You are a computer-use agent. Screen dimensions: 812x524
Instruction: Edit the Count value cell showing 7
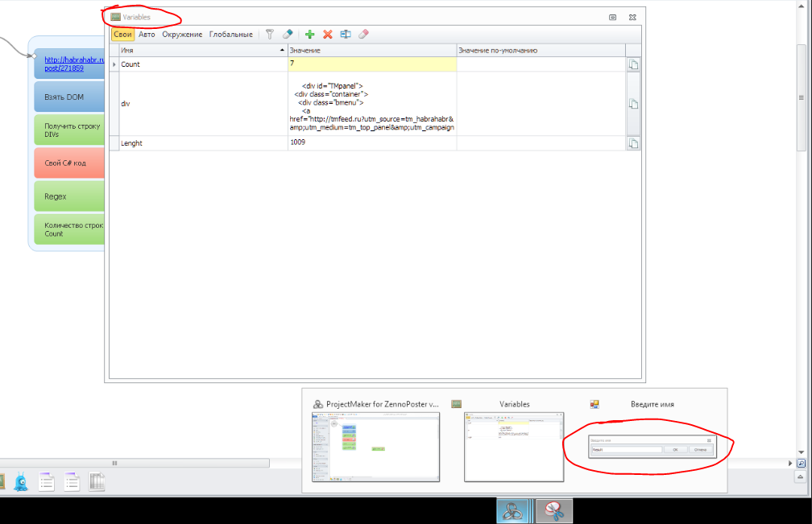click(372, 64)
